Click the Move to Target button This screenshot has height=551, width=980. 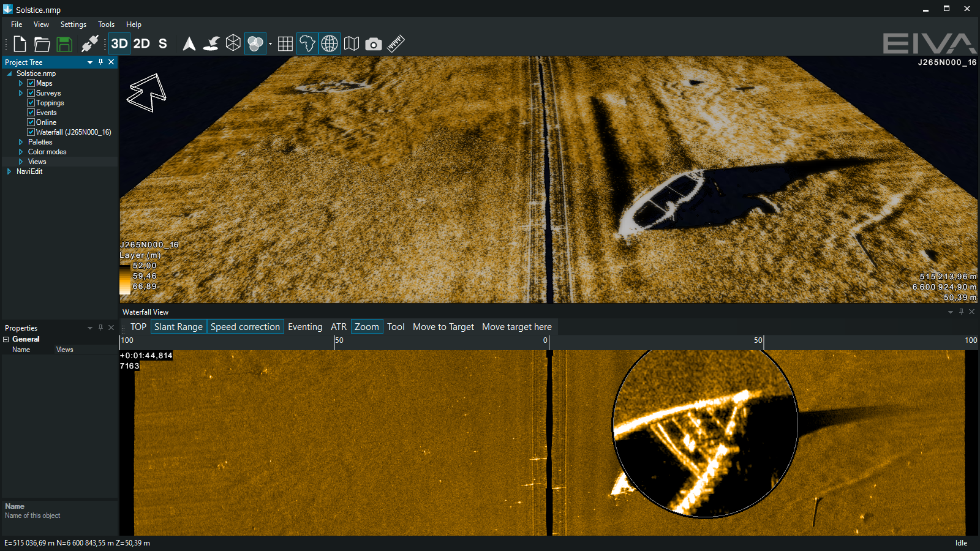pyautogui.click(x=443, y=327)
